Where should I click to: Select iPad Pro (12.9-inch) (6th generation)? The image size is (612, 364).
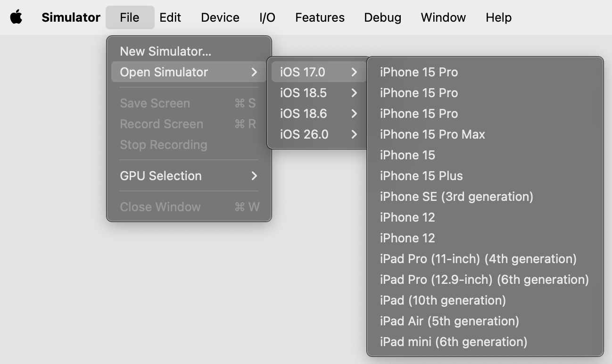(484, 280)
